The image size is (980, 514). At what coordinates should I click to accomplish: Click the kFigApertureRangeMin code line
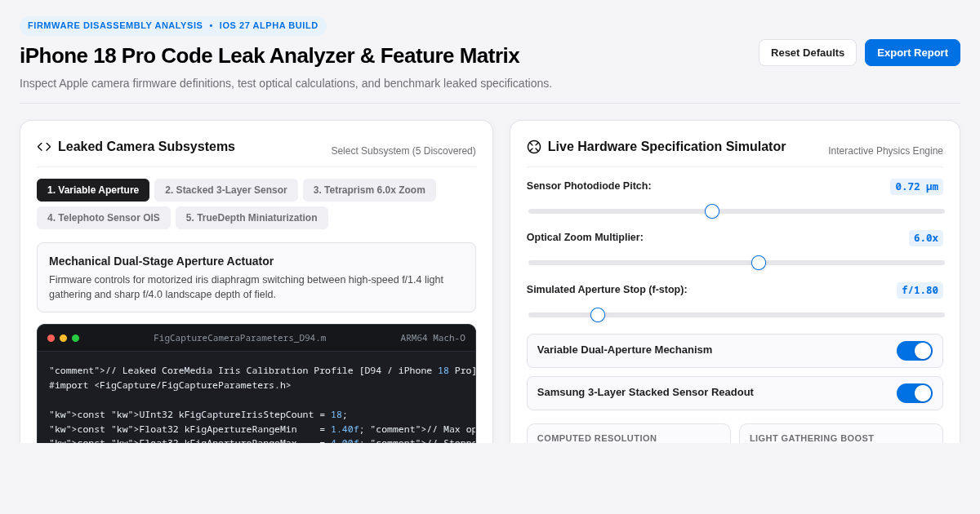coord(262,429)
